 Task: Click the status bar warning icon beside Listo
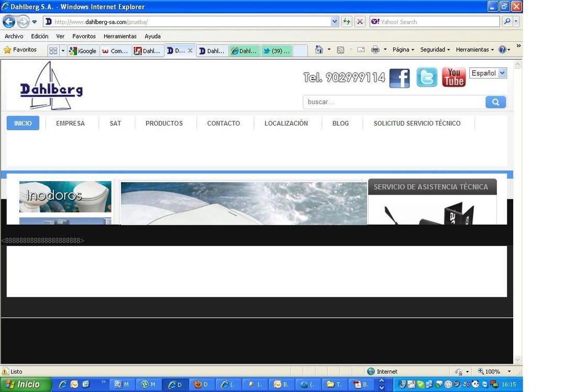pyautogui.click(x=5, y=372)
